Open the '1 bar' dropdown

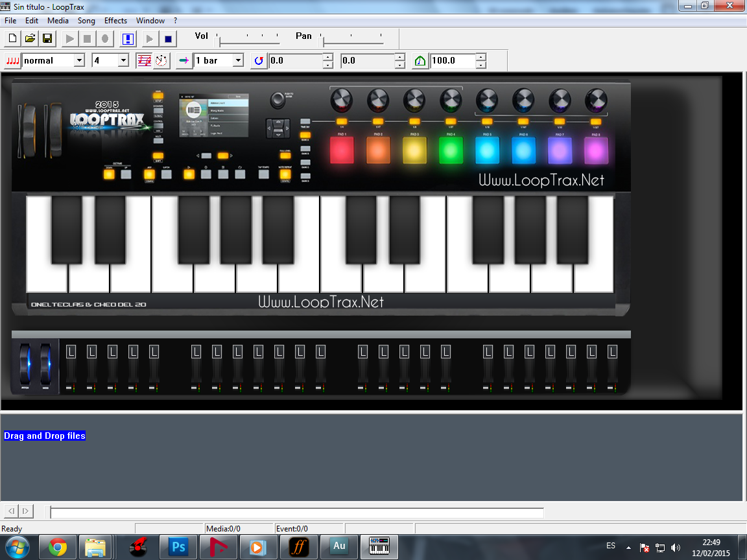[x=238, y=60]
